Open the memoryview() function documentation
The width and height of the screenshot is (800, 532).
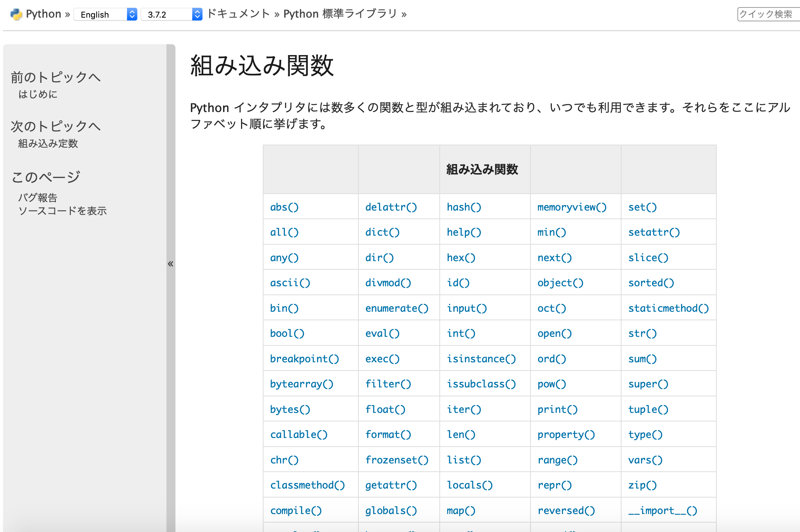click(572, 207)
